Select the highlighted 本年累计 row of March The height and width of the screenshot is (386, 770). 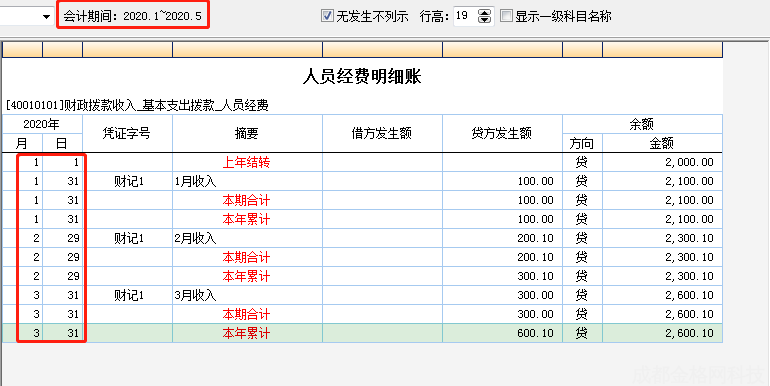pos(362,333)
